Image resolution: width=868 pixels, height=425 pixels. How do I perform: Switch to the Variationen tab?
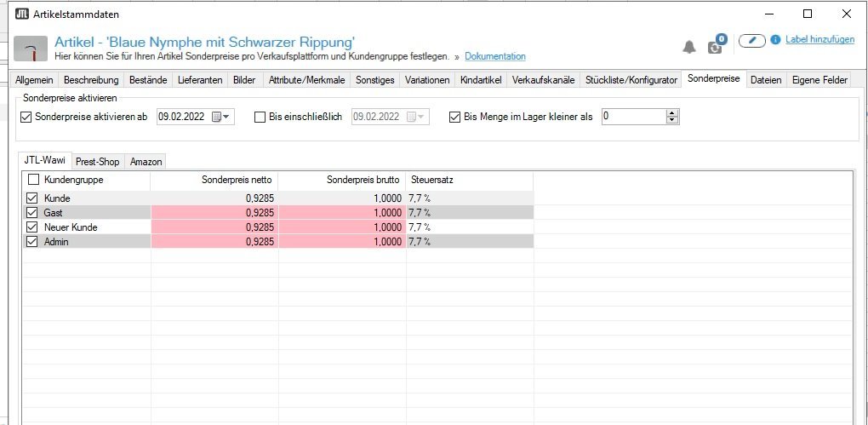(427, 80)
